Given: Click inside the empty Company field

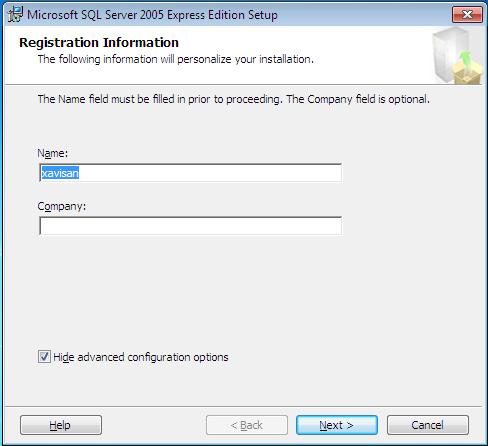Looking at the screenshot, I should click(x=190, y=226).
